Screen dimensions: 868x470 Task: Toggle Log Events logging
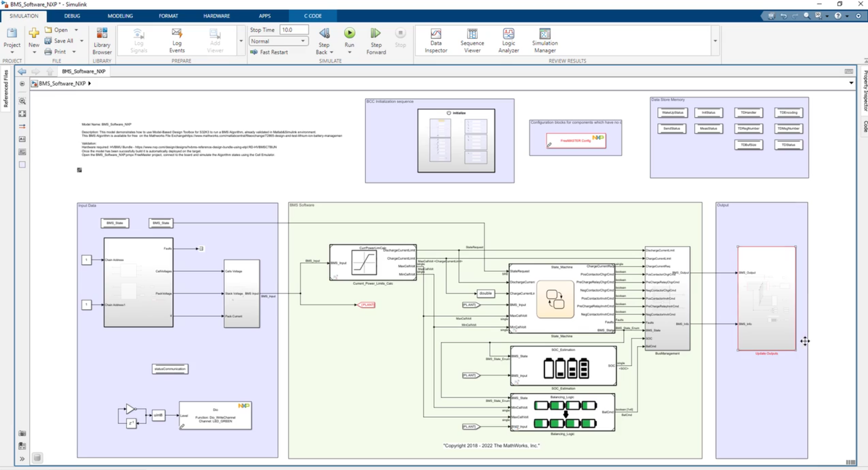(x=177, y=40)
